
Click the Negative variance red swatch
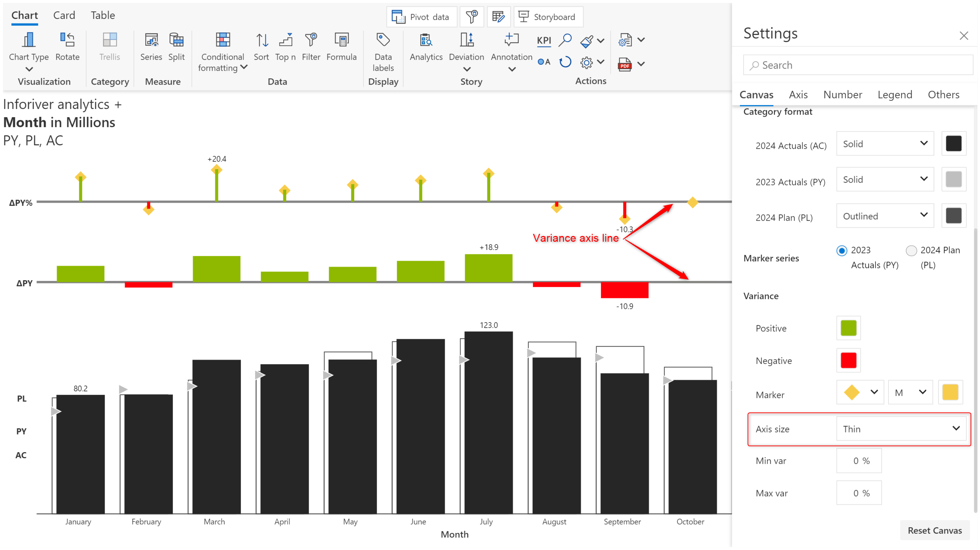(x=848, y=360)
